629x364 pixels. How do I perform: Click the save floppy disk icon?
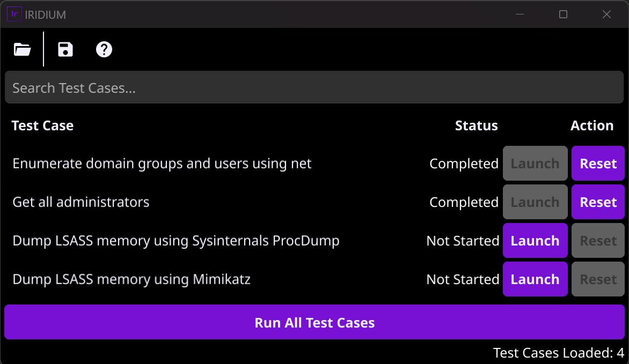(x=65, y=50)
